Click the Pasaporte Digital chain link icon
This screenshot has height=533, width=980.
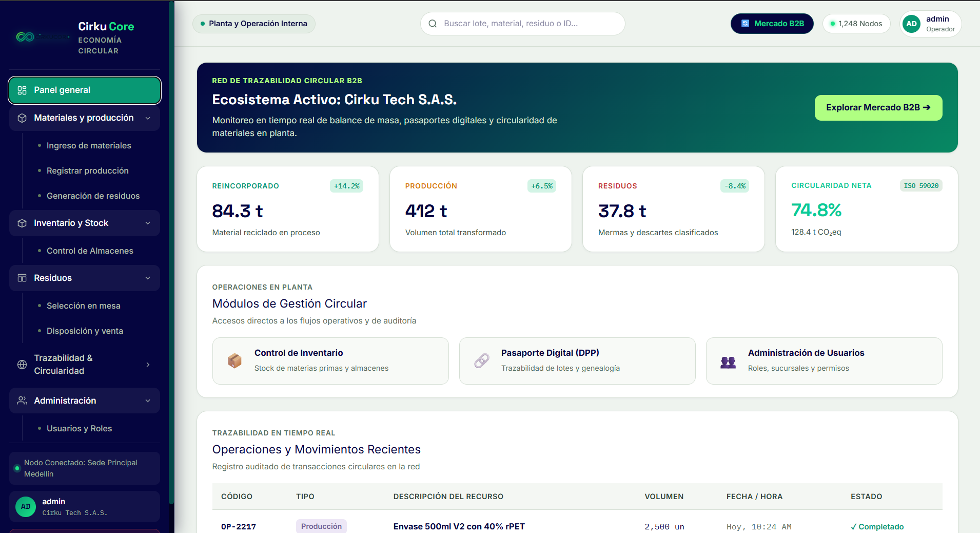point(481,360)
